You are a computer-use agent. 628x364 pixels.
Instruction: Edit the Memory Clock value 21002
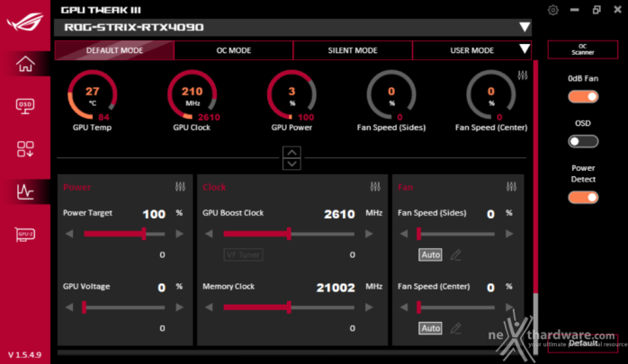336,288
